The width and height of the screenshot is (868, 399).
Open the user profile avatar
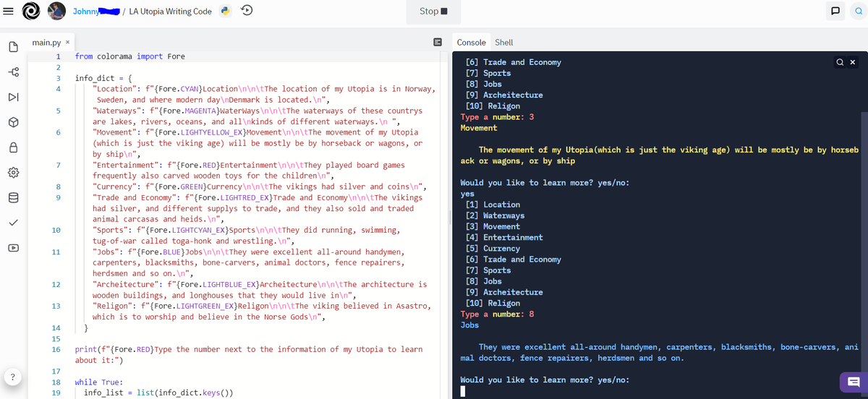tap(56, 11)
